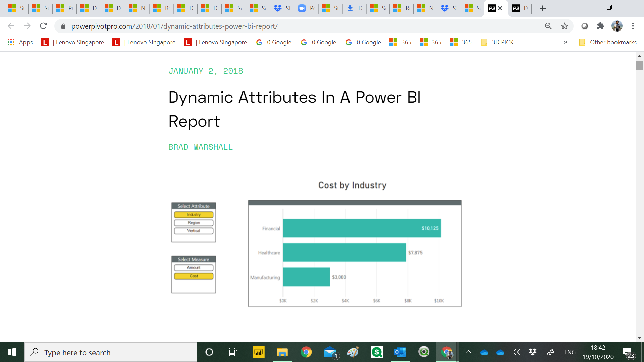Click the forward navigation arrow
The width and height of the screenshot is (644, 362).
point(27,26)
